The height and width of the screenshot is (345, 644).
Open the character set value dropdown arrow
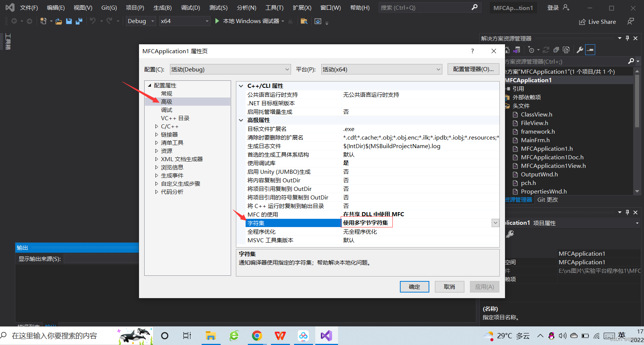coord(495,223)
